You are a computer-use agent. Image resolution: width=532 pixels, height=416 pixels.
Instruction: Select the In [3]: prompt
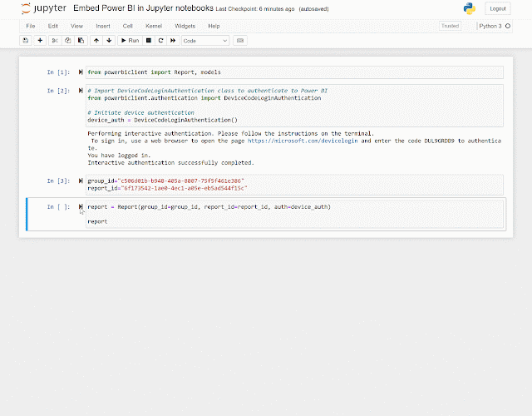pyautogui.click(x=58, y=181)
